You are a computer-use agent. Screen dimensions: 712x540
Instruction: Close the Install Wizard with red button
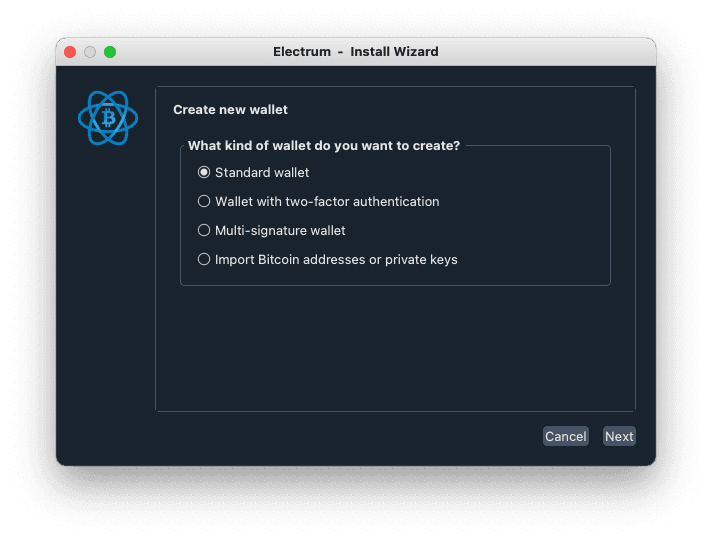(x=70, y=52)
